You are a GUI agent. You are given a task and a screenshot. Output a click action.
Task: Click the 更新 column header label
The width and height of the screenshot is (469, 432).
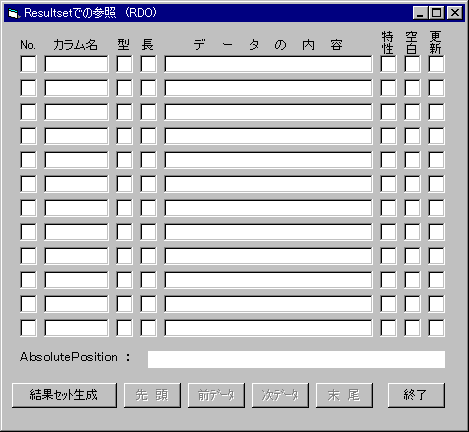(x=436, y=42)
